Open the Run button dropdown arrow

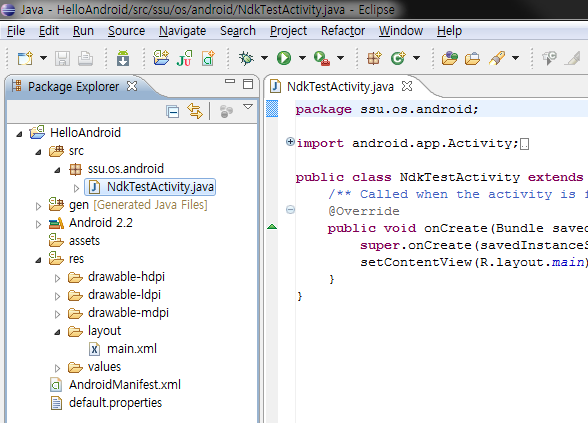pyautogui.click(x=302, y=58)
